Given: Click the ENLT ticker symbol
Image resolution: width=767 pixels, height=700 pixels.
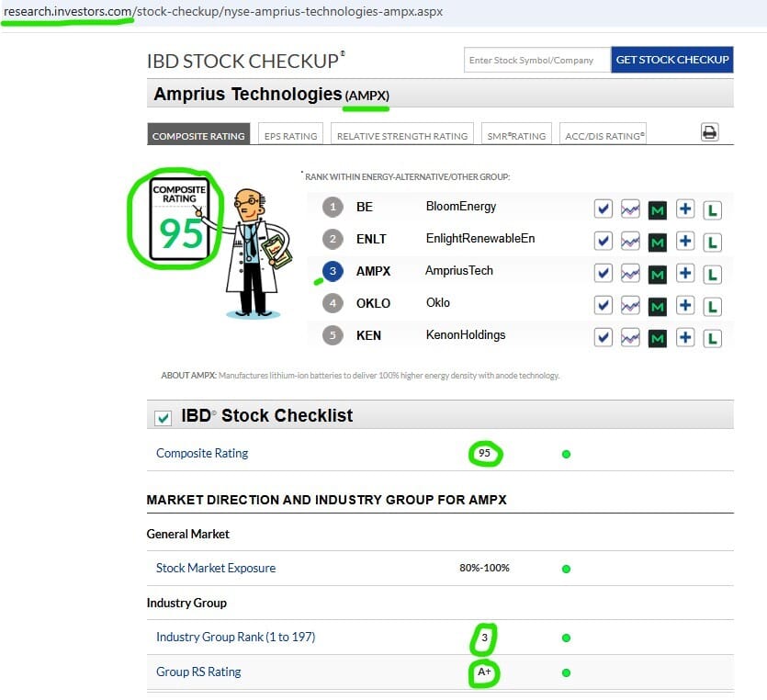Looking at the screenshot, I should [371, 239].
